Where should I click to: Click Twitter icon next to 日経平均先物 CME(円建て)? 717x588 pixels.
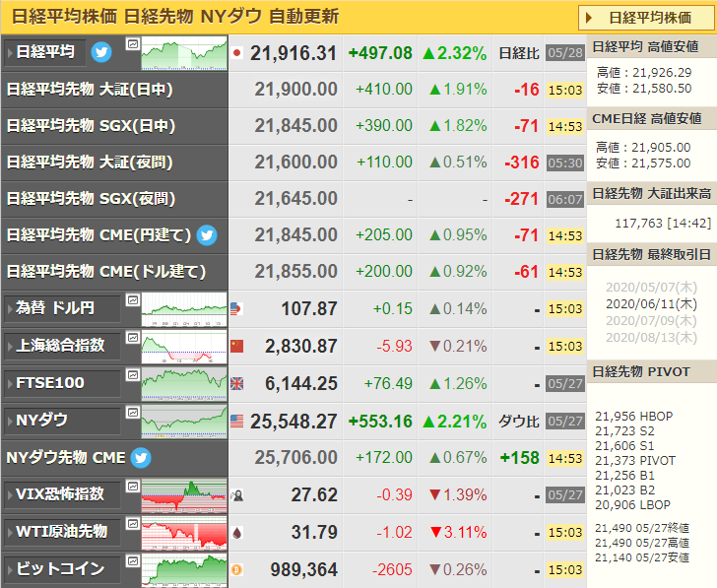click(207, 235)
